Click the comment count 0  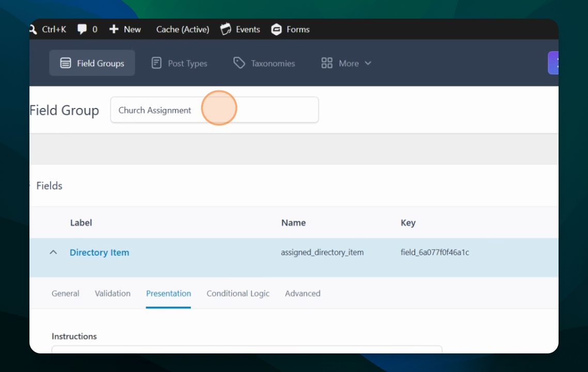click(95, 29)
